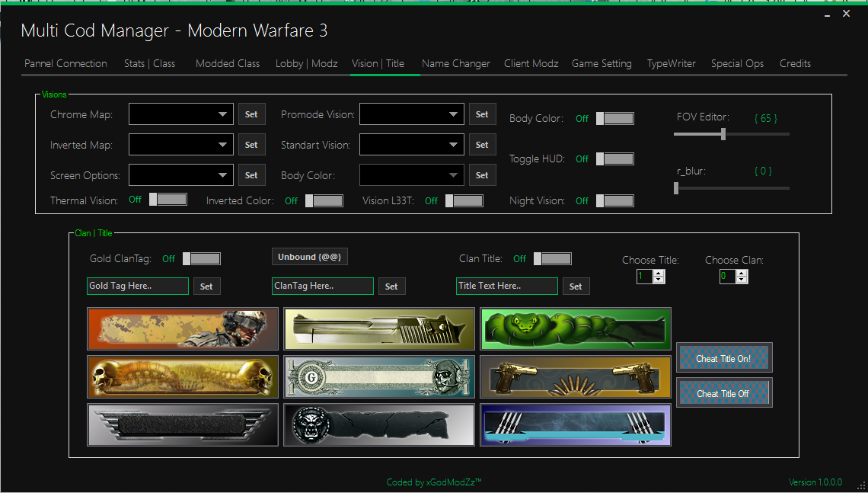Toggle HUD switch

coord(615,159)
